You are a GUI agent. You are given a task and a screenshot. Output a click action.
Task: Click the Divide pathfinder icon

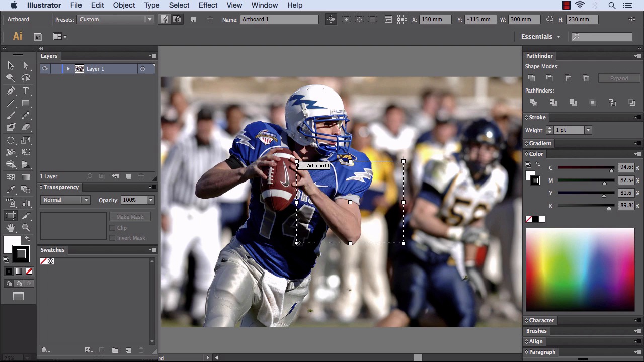(534, 103)
